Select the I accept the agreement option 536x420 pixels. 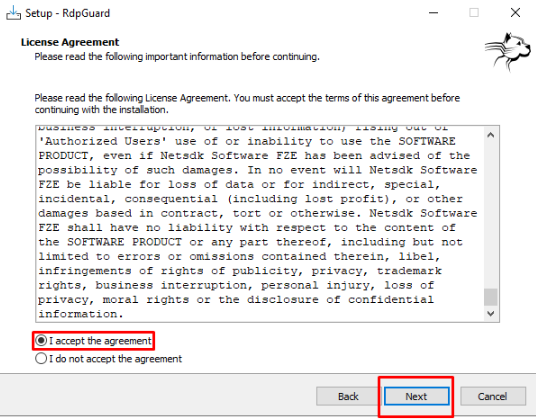[x=94, y=341]
